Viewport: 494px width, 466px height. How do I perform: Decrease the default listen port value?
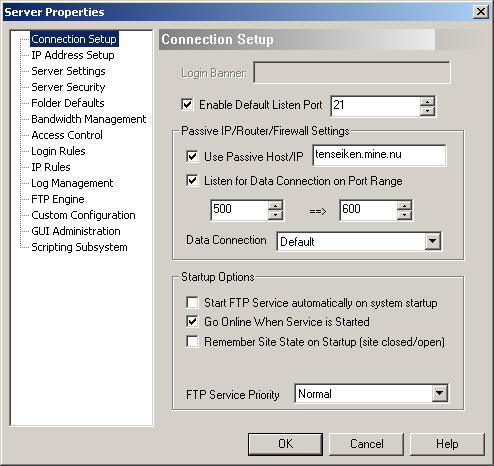[427, 111]
